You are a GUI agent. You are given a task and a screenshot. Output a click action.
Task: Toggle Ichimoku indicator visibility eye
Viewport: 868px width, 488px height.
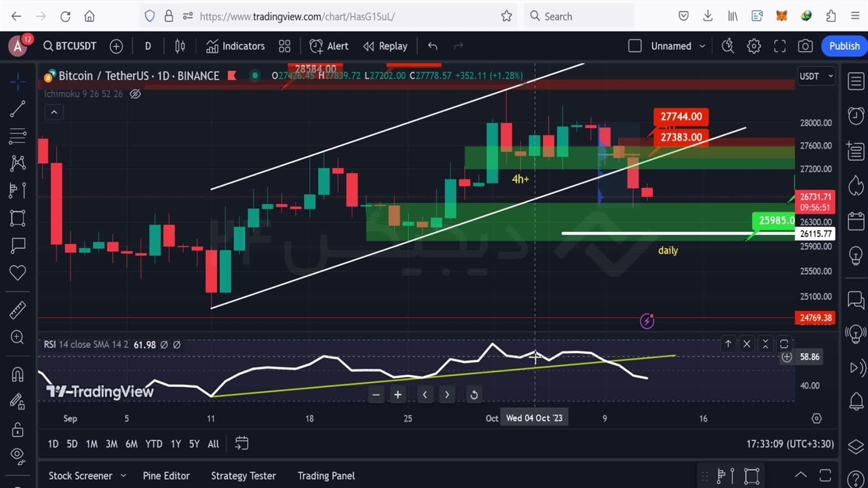pyautogui.click(x=135, y=94)
